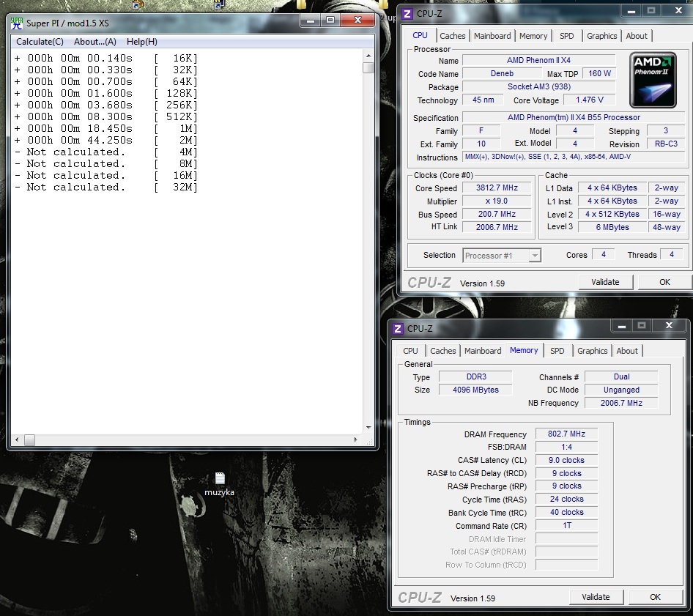Click NB Frequency value 2006.7 MHz
693x616 pixels.
621,403
